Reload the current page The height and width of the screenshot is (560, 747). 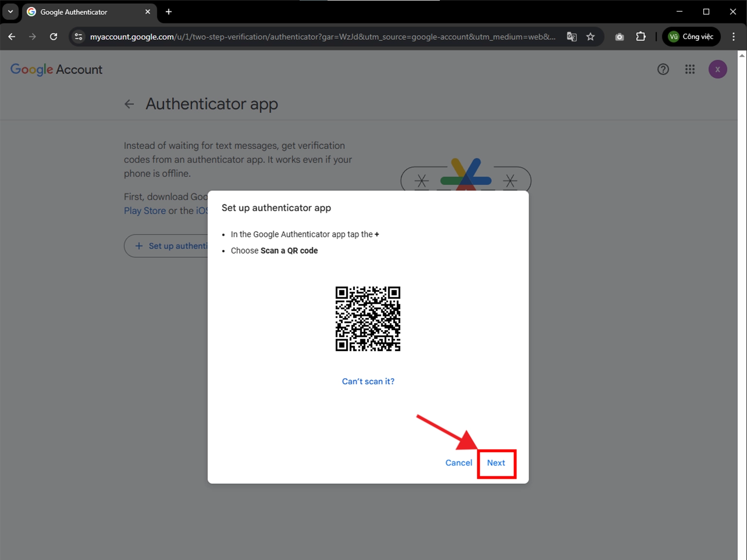pos(53,36)
